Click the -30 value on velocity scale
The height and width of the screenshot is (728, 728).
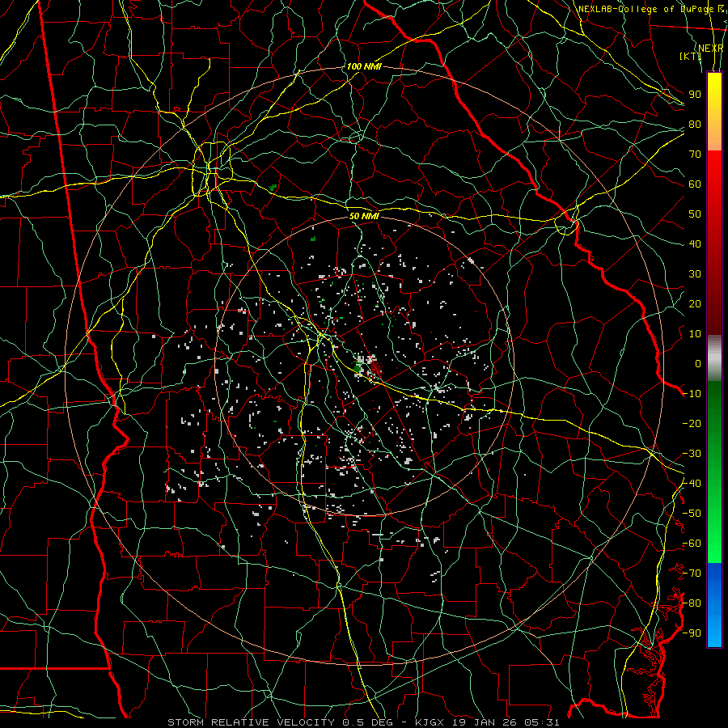coord(692,454)
